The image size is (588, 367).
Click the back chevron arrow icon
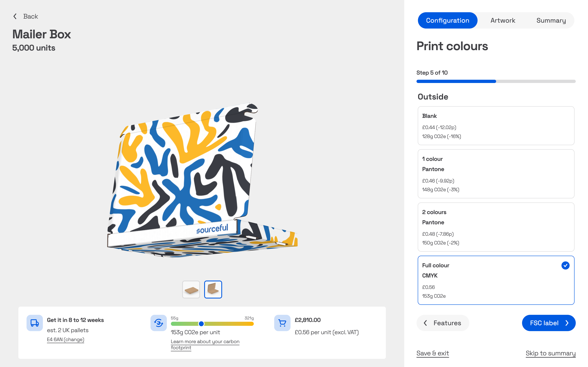pos(15,16)
